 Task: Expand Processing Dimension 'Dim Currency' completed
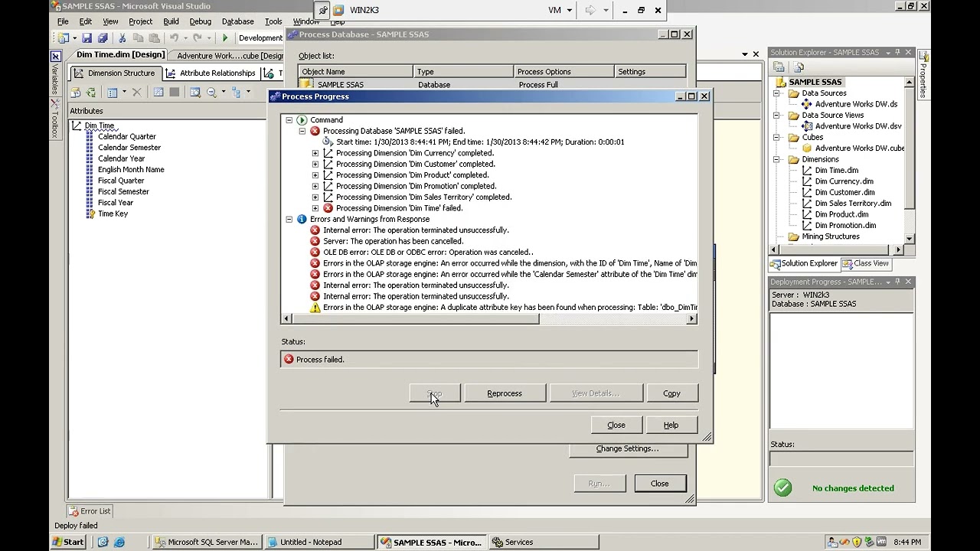(x=315, y=153)
